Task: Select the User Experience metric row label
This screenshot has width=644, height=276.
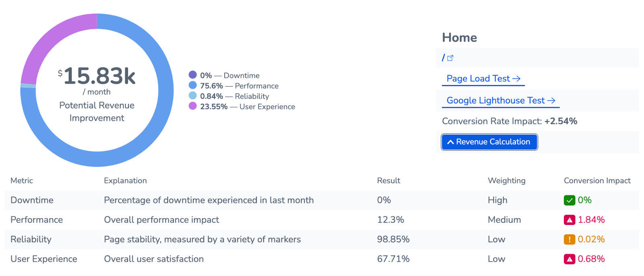Action: (x=44, y=259)
